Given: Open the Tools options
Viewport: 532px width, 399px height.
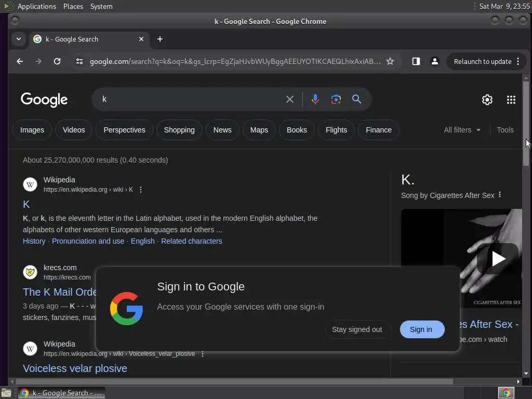Looking at the screenshot, I should point(505,130).
